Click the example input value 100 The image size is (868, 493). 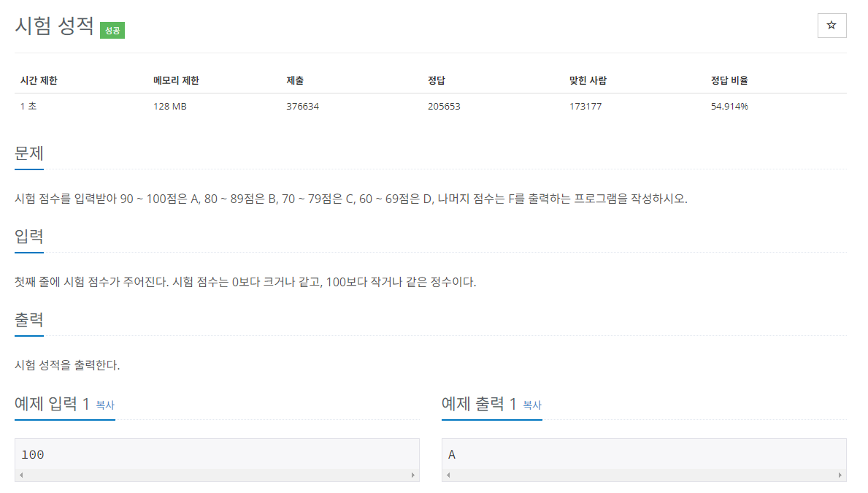click(33, 455)
